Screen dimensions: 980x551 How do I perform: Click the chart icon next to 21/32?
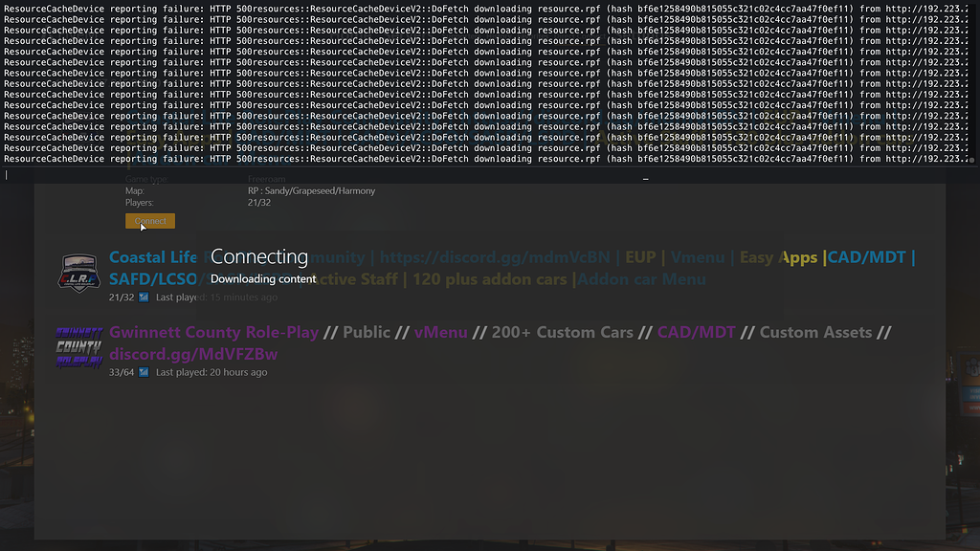pos(144,298)
